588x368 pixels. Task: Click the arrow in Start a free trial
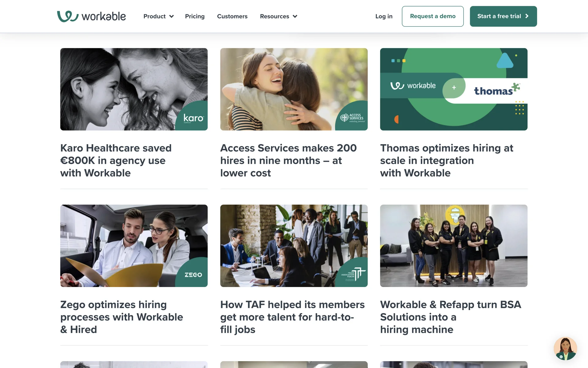[x=527, y=16]
